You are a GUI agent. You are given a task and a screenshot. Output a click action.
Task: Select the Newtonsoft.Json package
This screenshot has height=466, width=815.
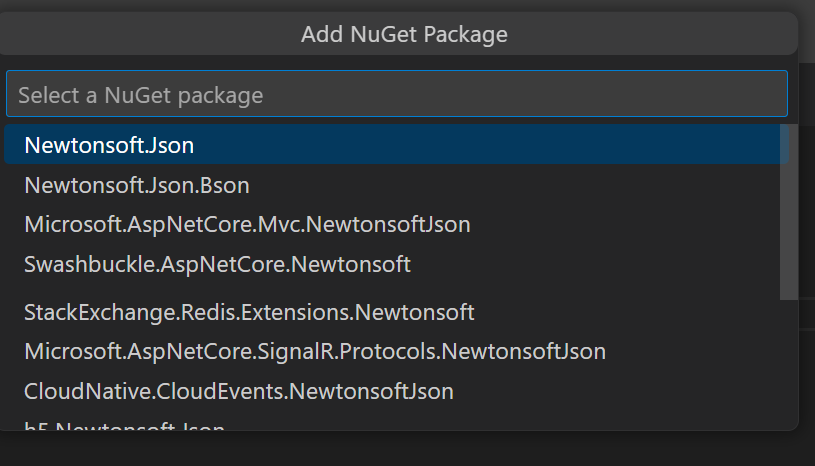109,145
